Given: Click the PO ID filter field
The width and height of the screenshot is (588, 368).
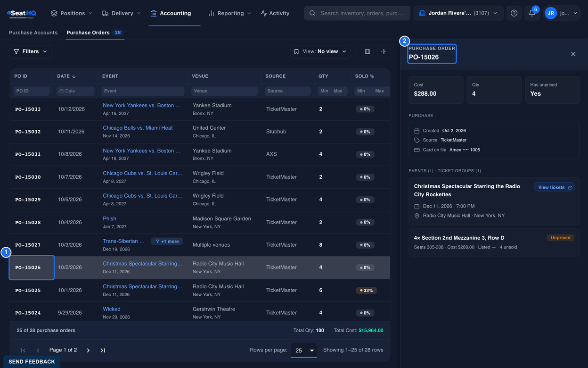Looking at the screenshot, I should (31, 91).
